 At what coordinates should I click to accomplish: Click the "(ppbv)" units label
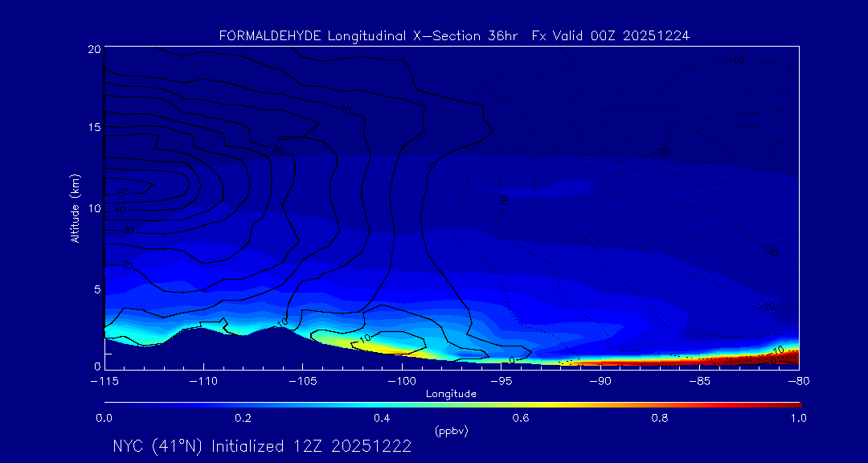click(x=451, y=431)
